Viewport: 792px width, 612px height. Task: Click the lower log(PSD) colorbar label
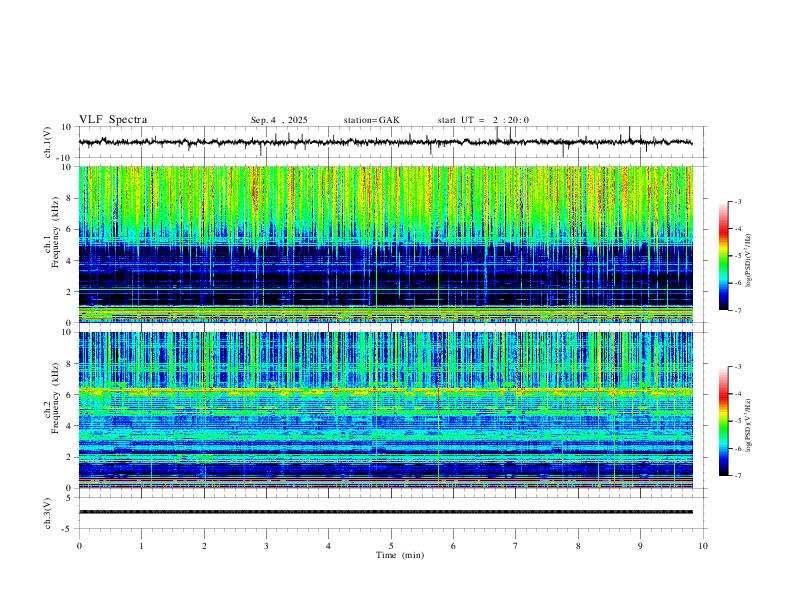(x=748, y=426)
